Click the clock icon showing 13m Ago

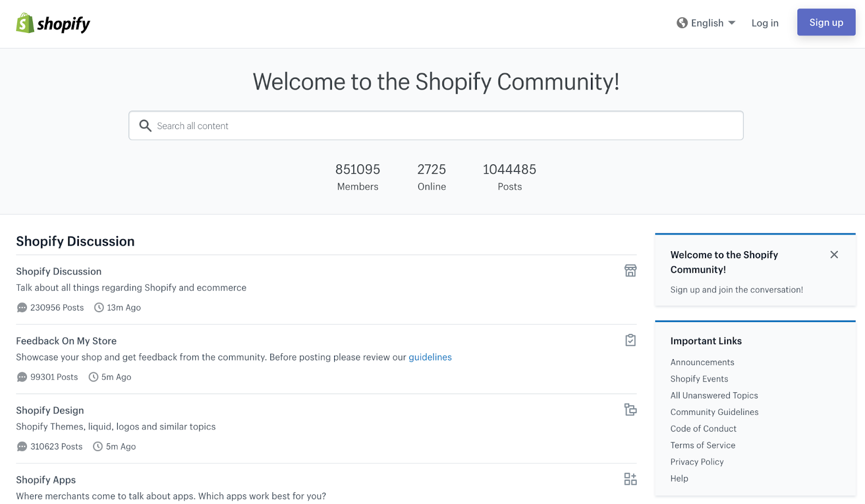98,307
